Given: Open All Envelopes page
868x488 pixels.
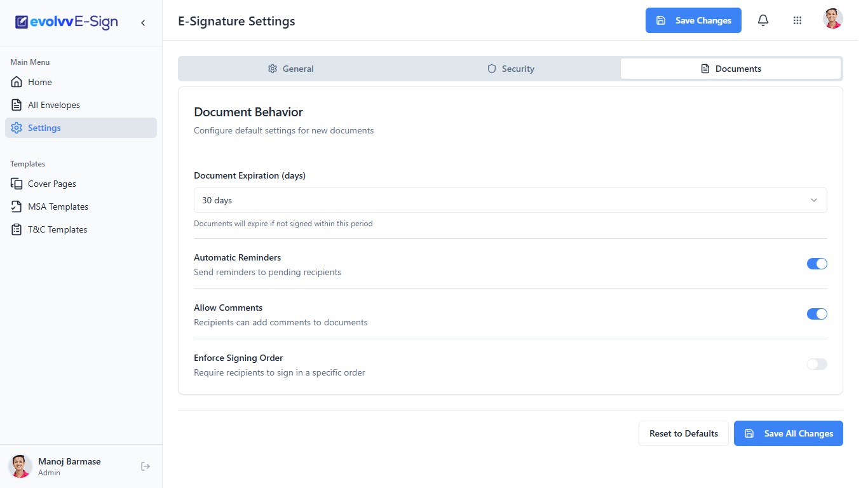Looking at the screenshot, I should [x=81, y=105].
